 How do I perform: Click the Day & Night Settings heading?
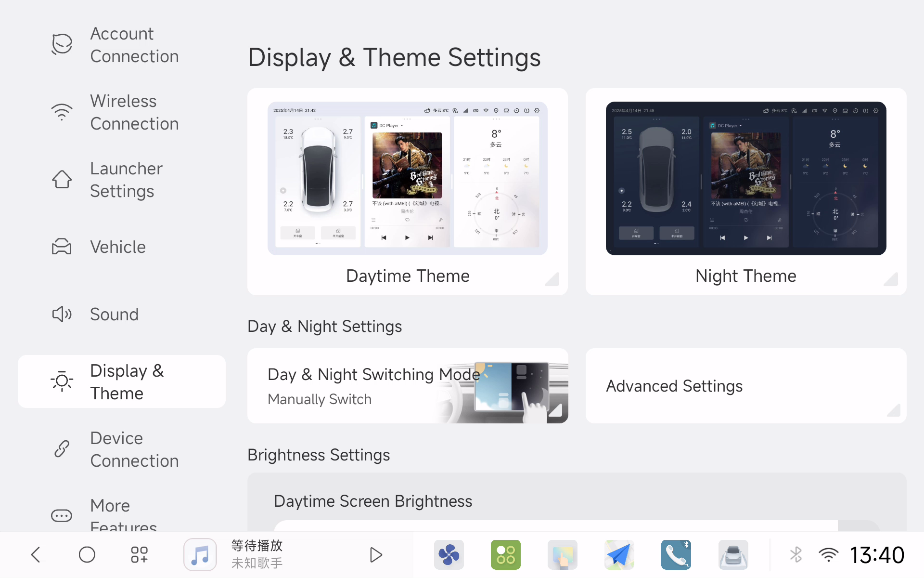tap(324, 327)
